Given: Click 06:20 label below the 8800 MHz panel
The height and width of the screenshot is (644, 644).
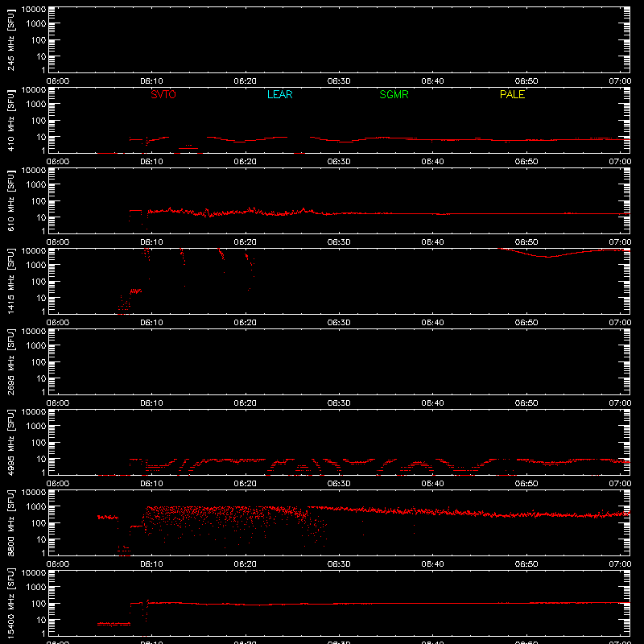Looking at the screenshot, I should coord(246,564).
